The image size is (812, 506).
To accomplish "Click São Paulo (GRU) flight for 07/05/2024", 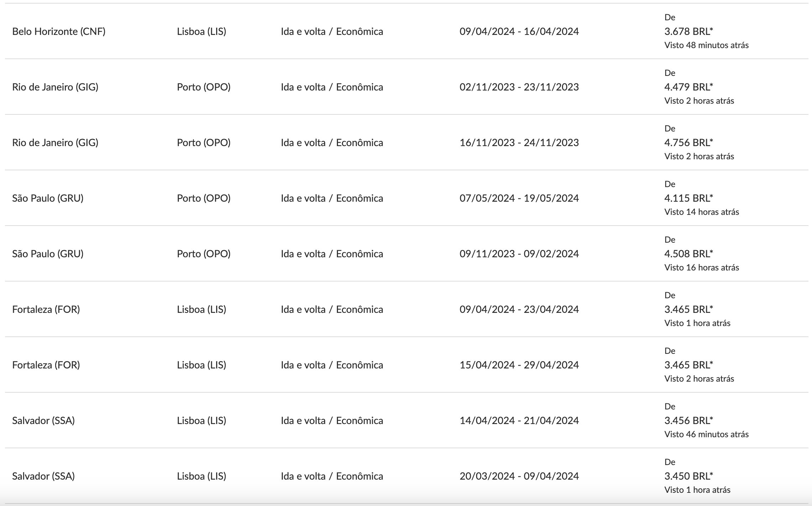I will pyautogui.click(x=406, y=198).
